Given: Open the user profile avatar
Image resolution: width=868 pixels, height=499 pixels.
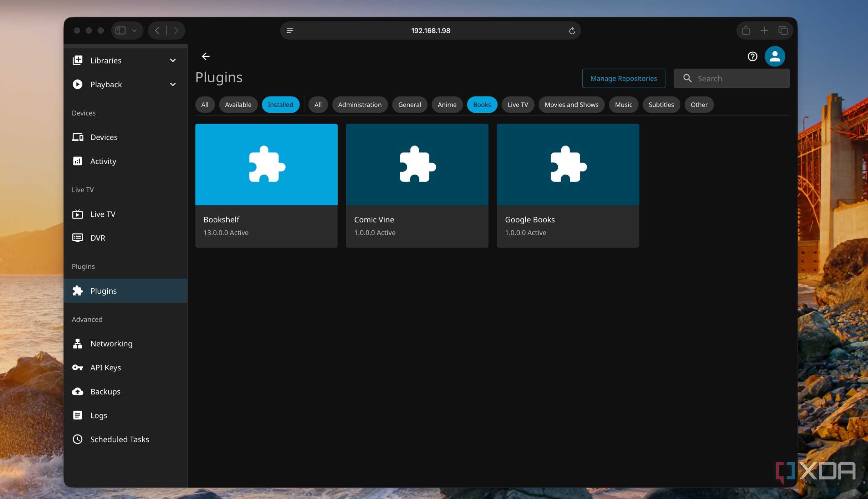Looking at the screenshot, I should tap(775, 56).
